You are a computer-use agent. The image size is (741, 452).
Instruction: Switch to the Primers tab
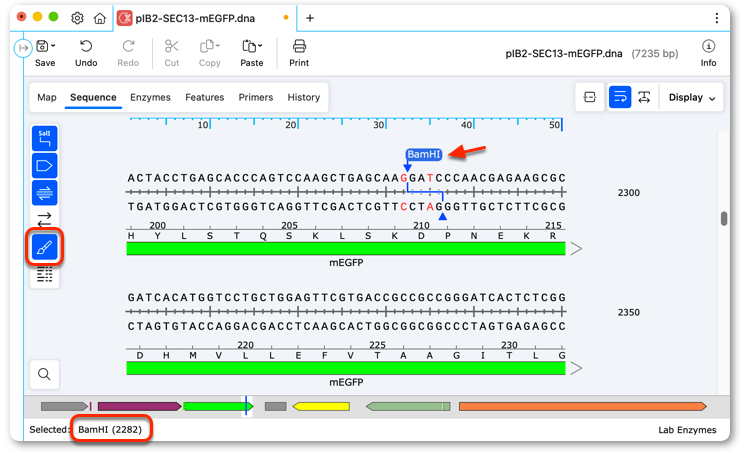pyautogui.click(x=256, y=97)
